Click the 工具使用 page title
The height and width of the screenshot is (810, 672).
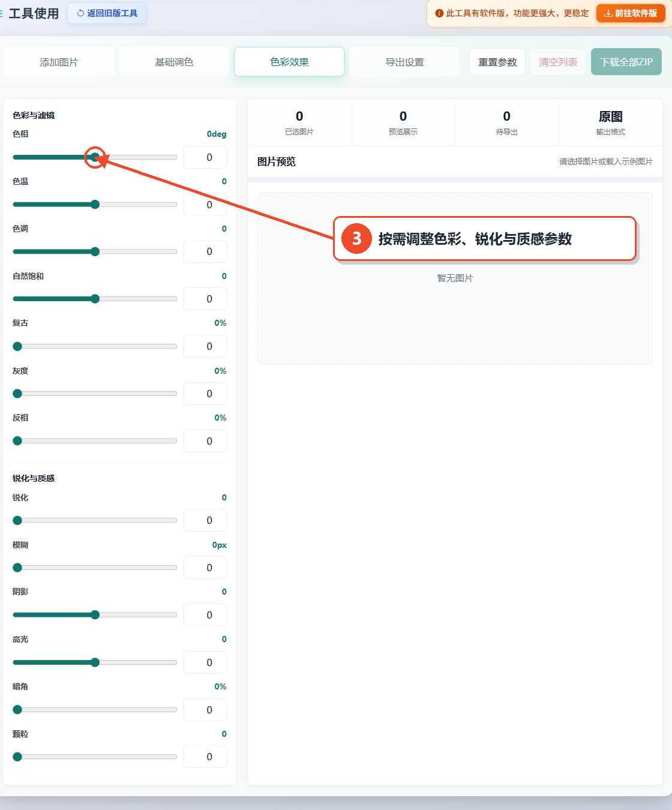point(34,13)
